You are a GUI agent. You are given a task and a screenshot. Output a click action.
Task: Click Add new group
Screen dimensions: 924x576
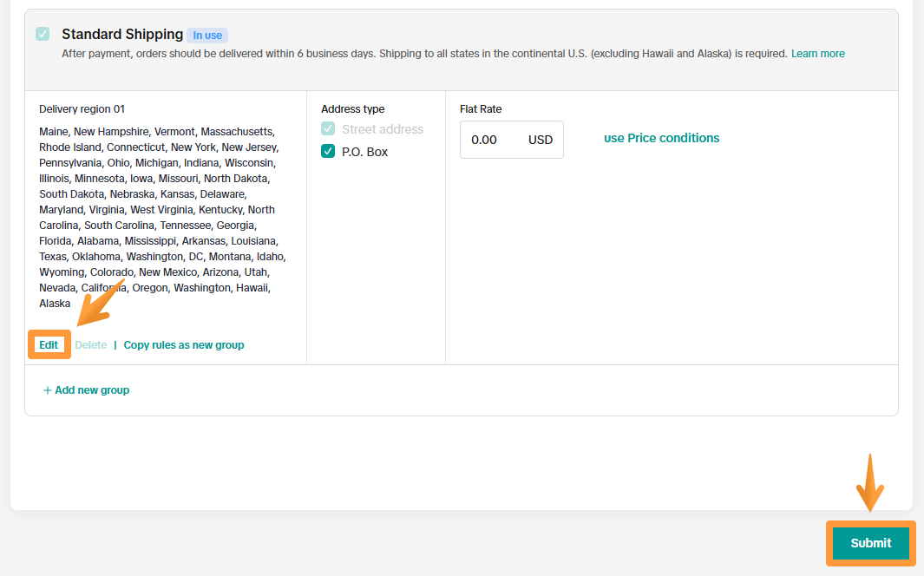pyautogui.click(x=86, y=389)
